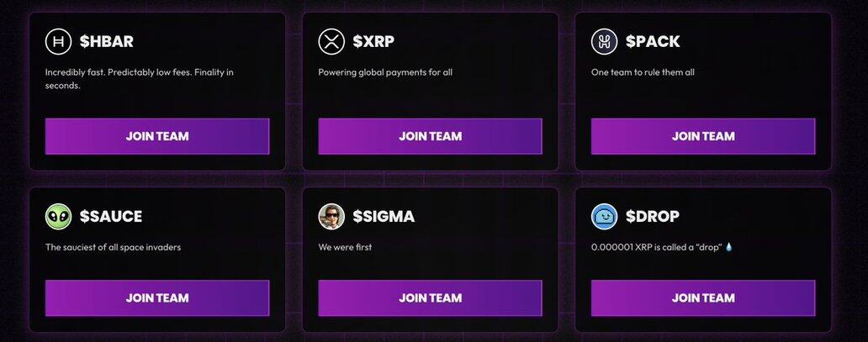
Task: Click the HBAR team logo icon
Action: pyautogui.click(x=59, y=41)
